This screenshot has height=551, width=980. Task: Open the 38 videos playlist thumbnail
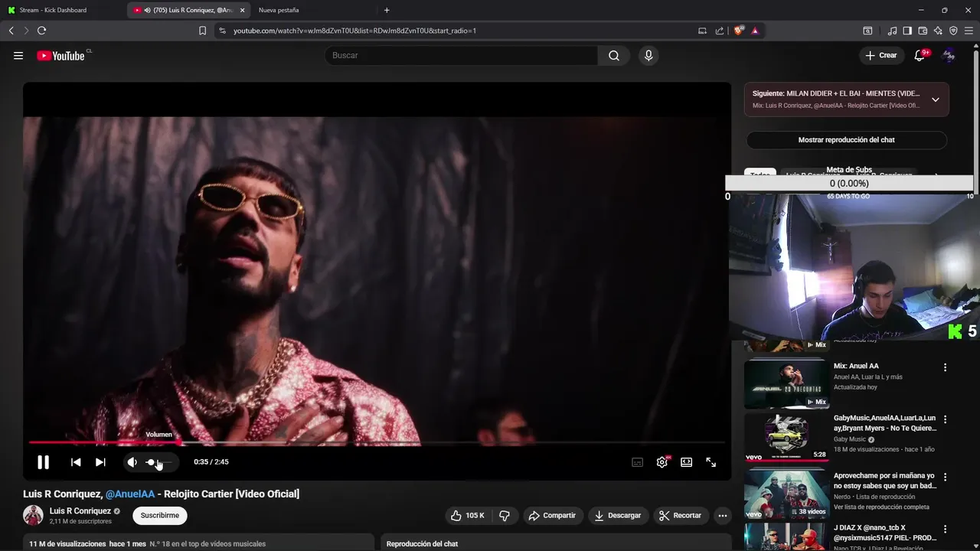(787, 494)
